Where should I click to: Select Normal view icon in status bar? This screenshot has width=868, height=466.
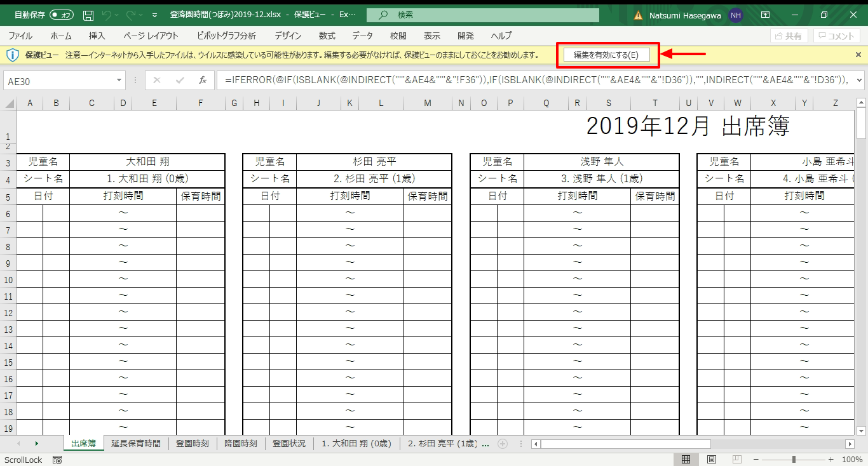pyautogui.click(x=686, y=460)
